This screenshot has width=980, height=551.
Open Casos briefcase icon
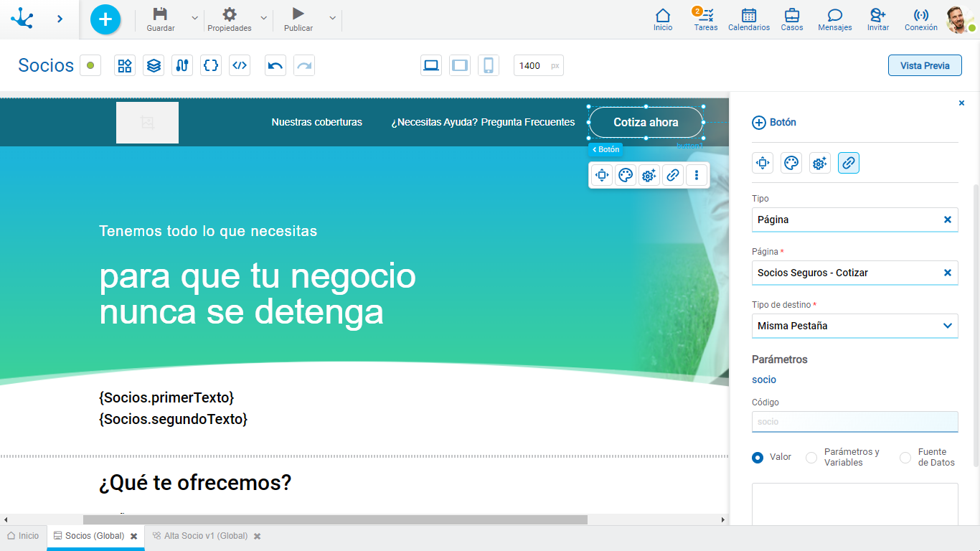click(x=792, y=15)
